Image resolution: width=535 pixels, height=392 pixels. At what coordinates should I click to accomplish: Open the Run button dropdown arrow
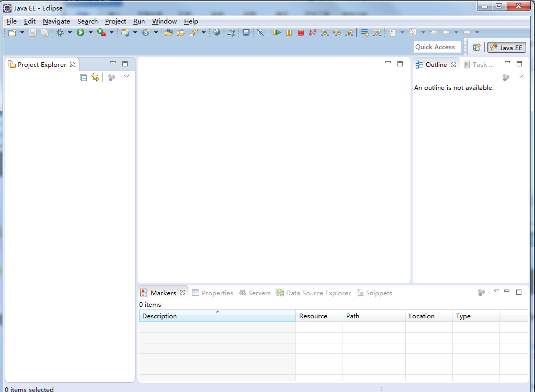click(x=90, y=32)
